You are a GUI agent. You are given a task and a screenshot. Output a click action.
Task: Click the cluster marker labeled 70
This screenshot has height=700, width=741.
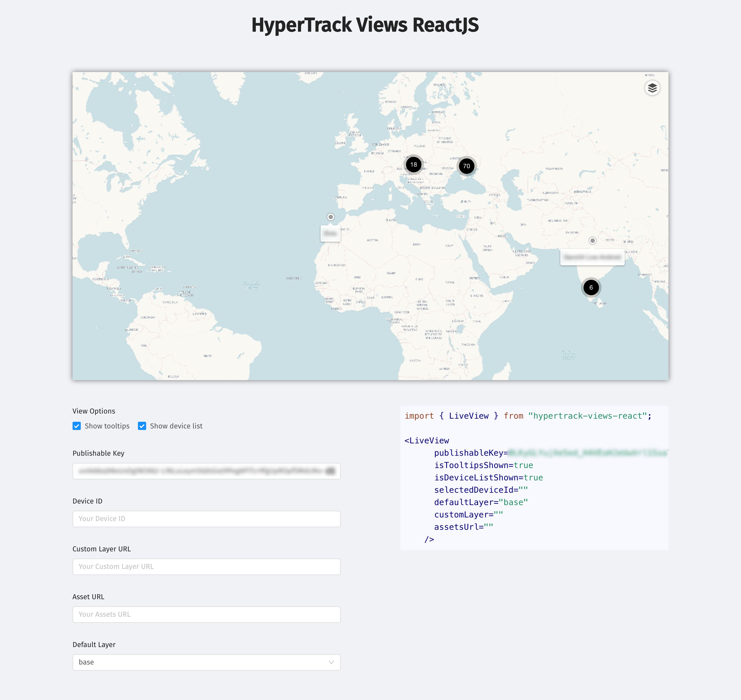click(x=466, y=166)
